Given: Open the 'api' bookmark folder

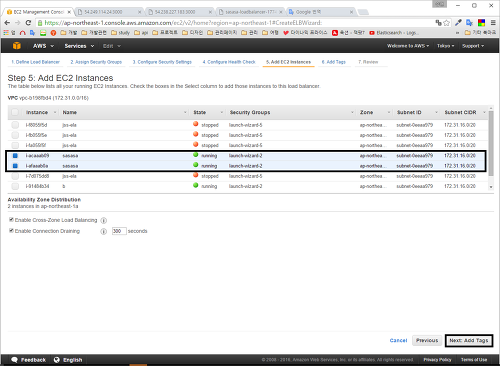Looking at the screenshot, I should click(x=141, y=33).
